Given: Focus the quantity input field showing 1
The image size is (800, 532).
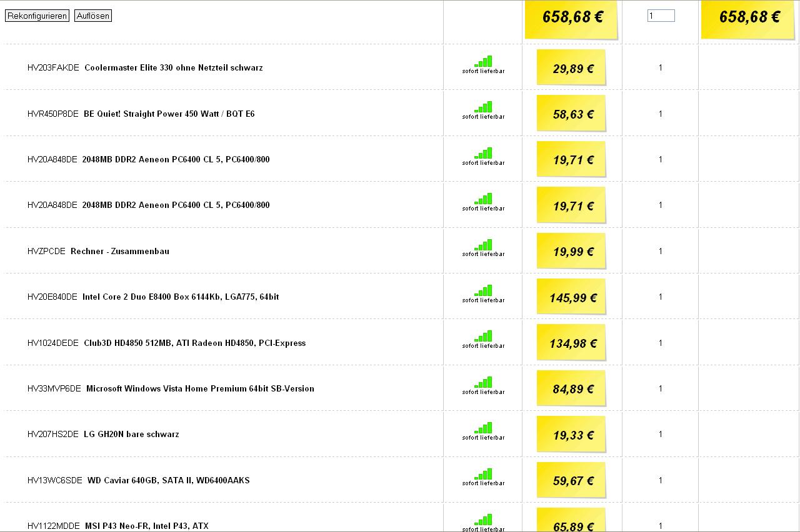Looking at the screenshot, I should (661, 16).
